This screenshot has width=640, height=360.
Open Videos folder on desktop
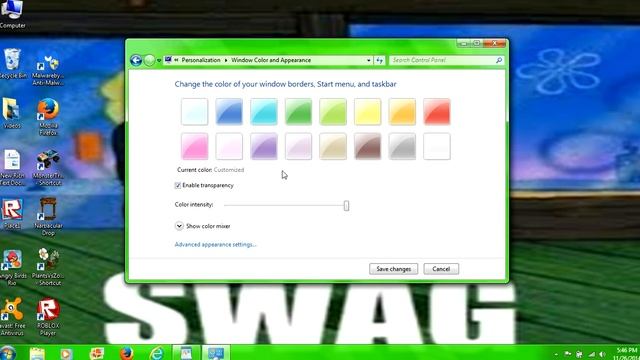tap(12, 113)
